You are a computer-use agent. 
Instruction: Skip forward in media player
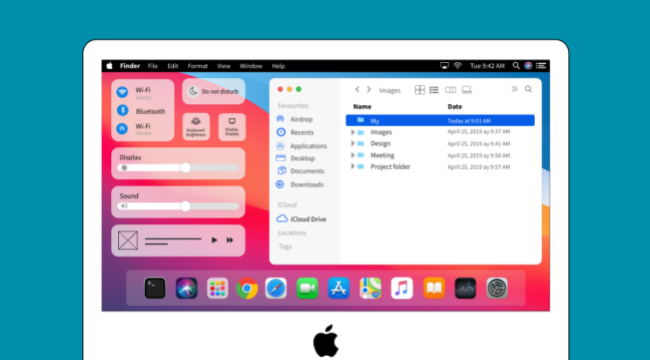pos(230,240)
